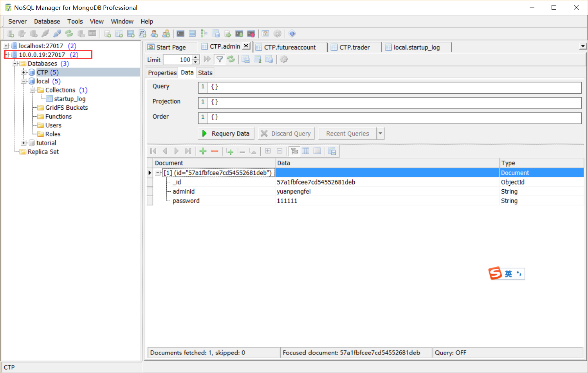Switch to the Properties sub-tab
The width and height of the screenshot is (588, 373).
pos(162,73)
